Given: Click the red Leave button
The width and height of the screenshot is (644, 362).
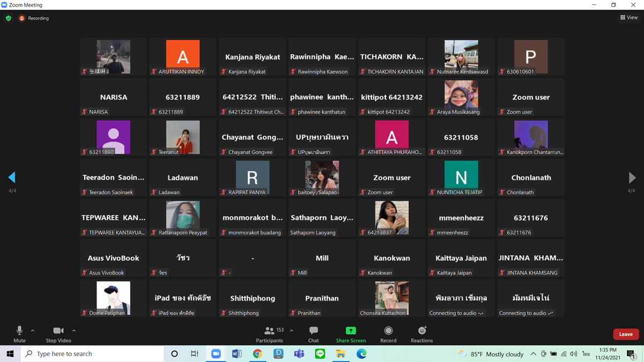Looking at the screenshot, I should [626, 334].
